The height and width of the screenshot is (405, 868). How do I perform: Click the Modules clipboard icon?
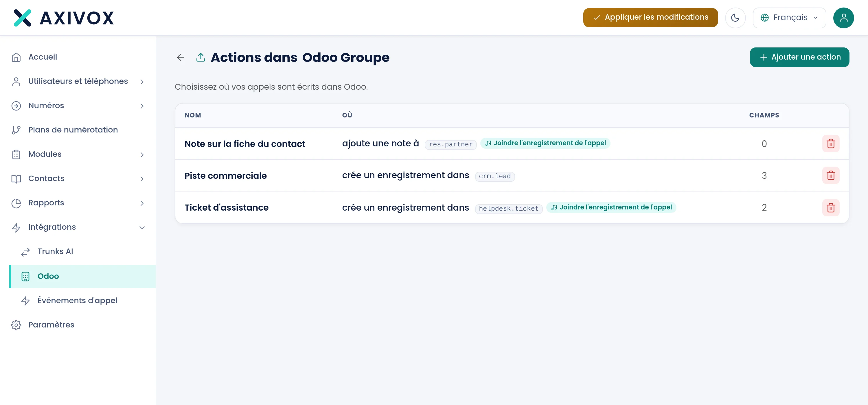tap(16, 154)
